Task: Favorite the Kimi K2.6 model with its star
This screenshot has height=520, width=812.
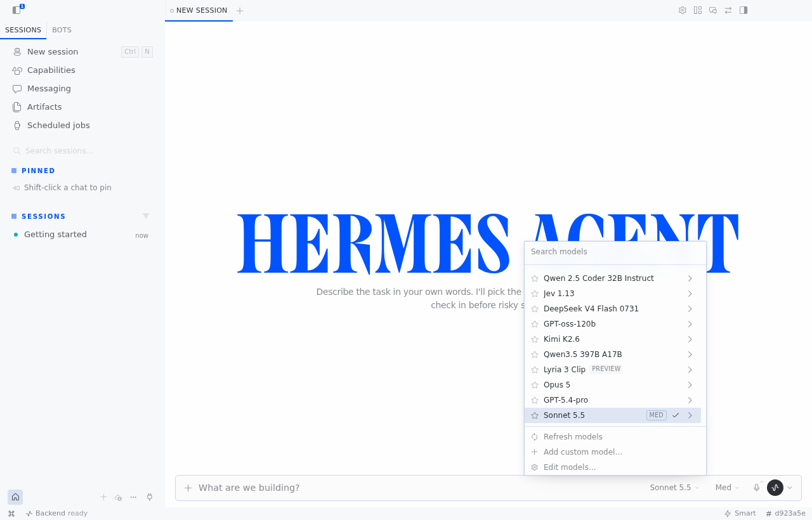Action: (x=535, y=339)
